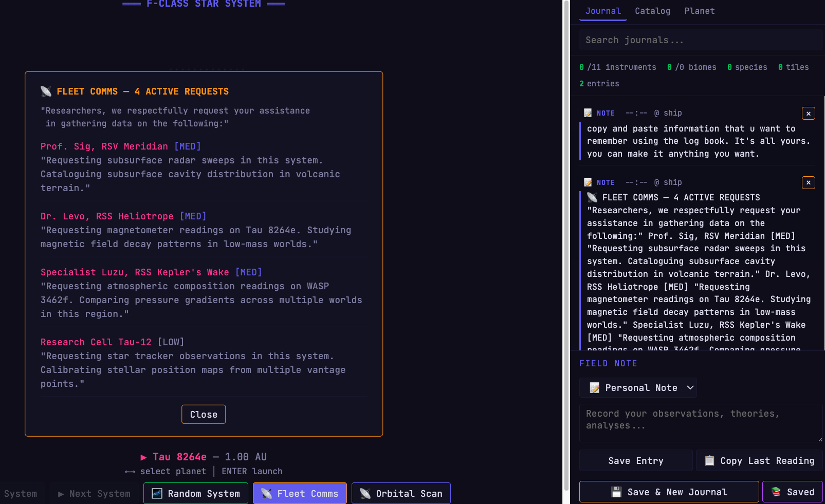Close the Fleet Comms dialog
The image size is (825, 504).
(x=204, y=415)
